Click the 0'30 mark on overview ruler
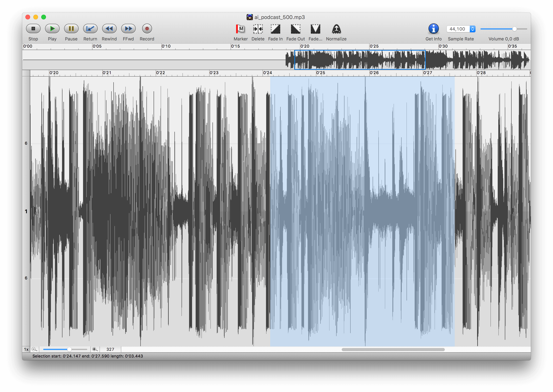 pyautogui.click(x=443, y=46)
